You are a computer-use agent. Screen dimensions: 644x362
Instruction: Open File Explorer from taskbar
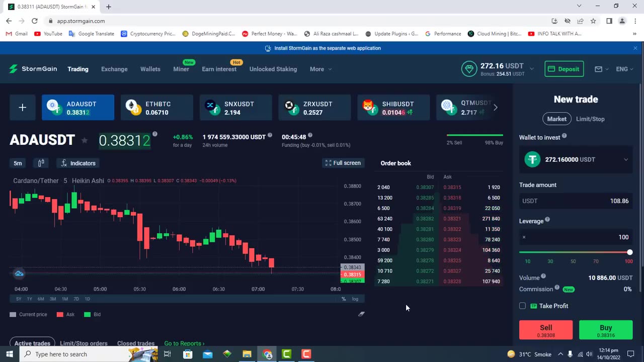tap(247, 354)
